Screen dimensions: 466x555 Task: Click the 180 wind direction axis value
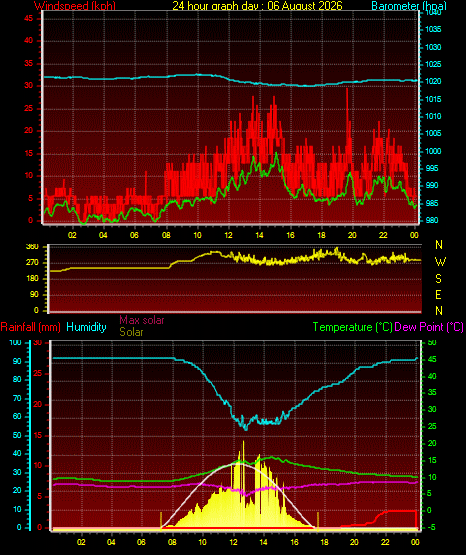[32, 279]
